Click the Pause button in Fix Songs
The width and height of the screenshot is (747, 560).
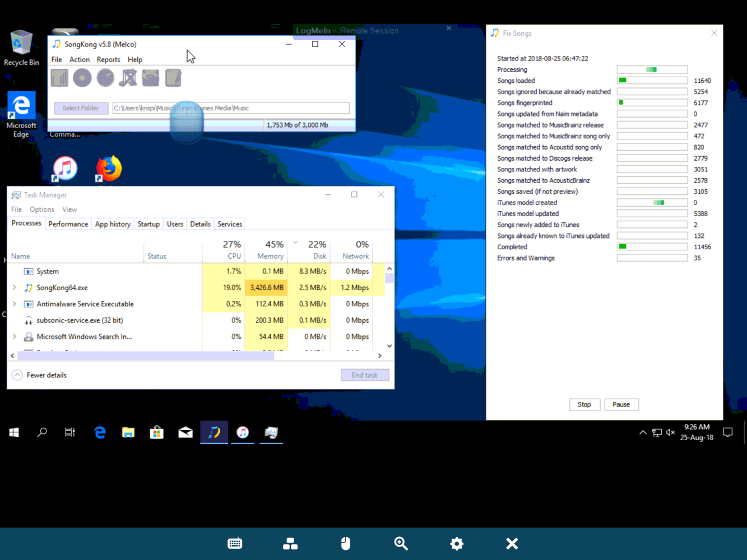(621, 404)
